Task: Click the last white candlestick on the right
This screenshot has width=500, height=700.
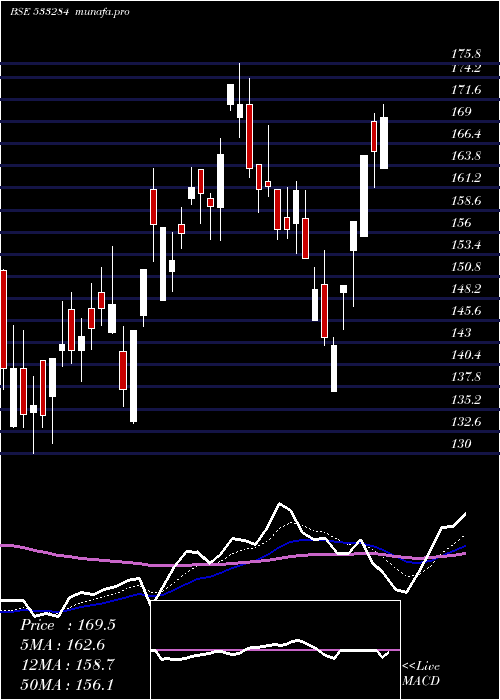Action: pos(383,143)
